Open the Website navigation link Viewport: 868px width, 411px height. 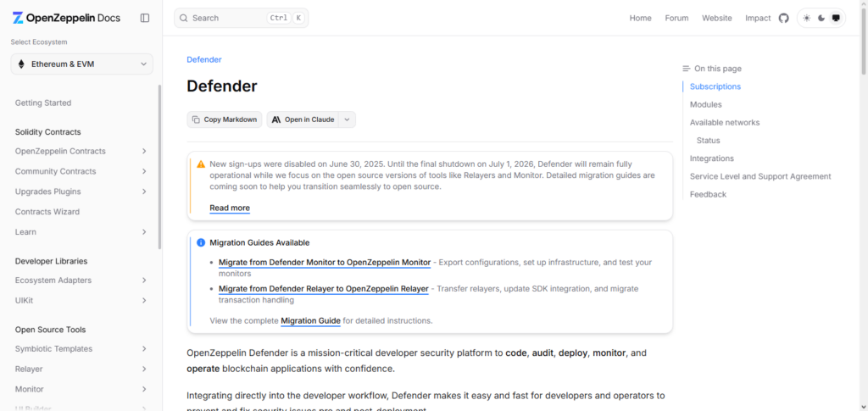tap(717, 18)
